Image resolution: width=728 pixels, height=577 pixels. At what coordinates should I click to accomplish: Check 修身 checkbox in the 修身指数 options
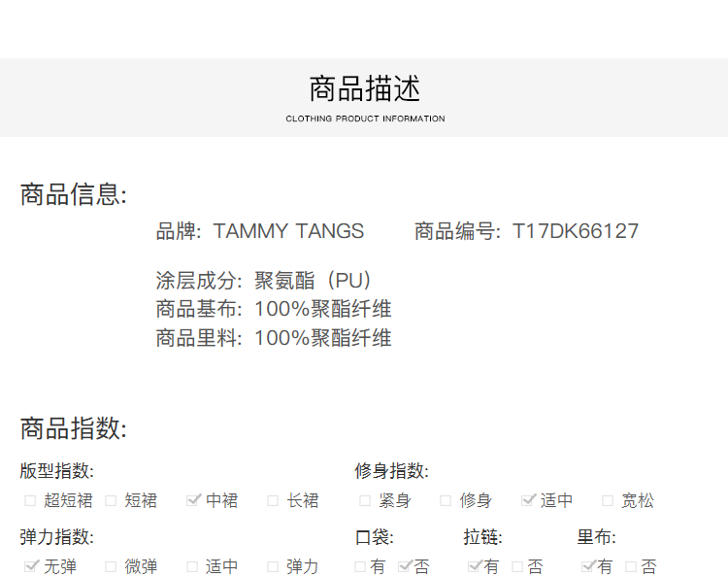(x=446, y=501)
